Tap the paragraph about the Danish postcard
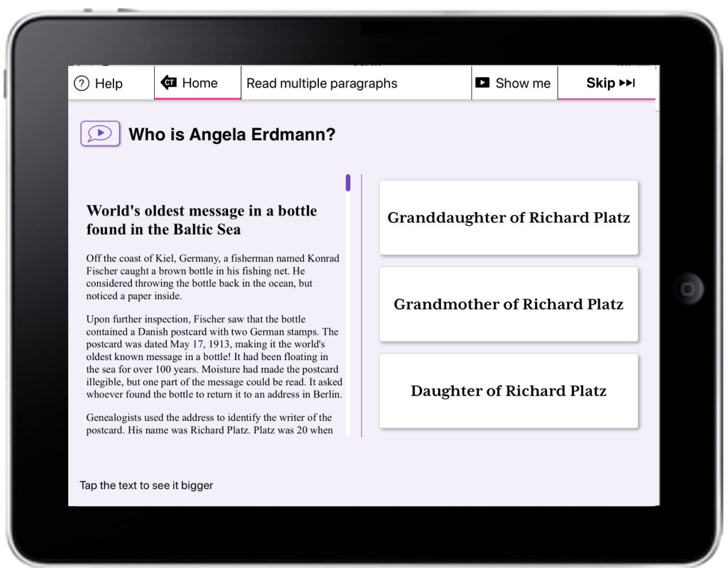Viewport: 728px width, 571px height. pos(213,357)
